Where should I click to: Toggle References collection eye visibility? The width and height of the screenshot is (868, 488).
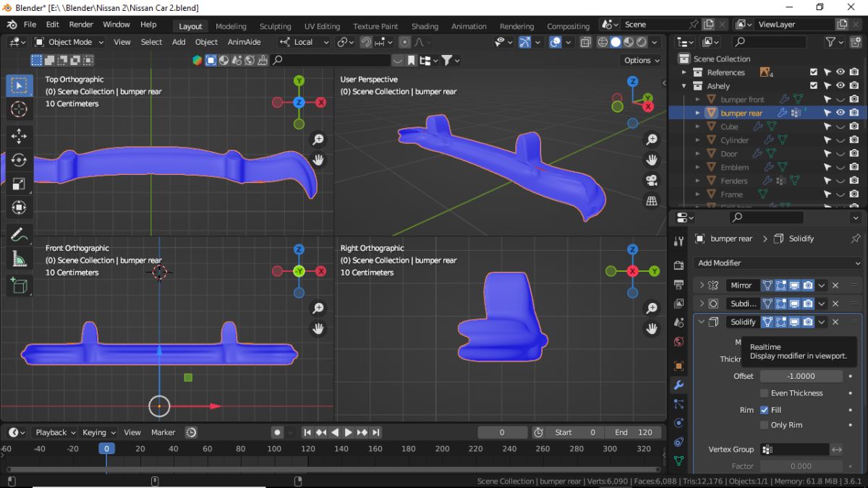click(841, 72)
